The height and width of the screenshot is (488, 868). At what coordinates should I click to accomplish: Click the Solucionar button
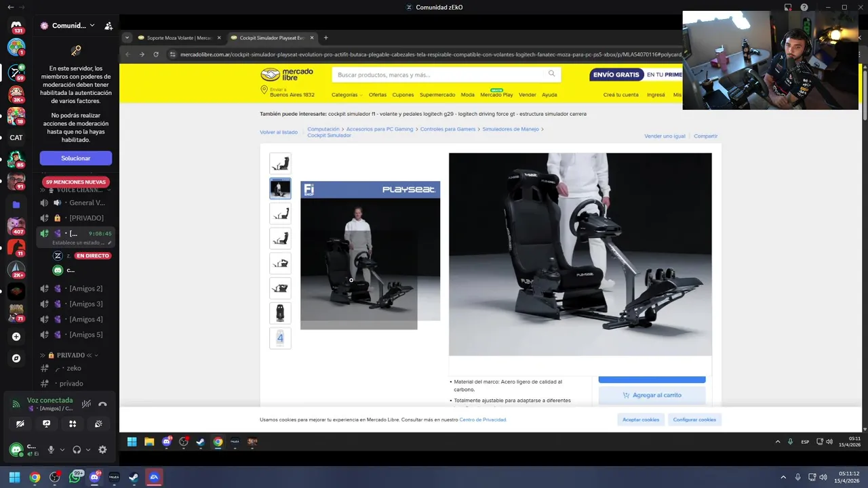[75, 158]
